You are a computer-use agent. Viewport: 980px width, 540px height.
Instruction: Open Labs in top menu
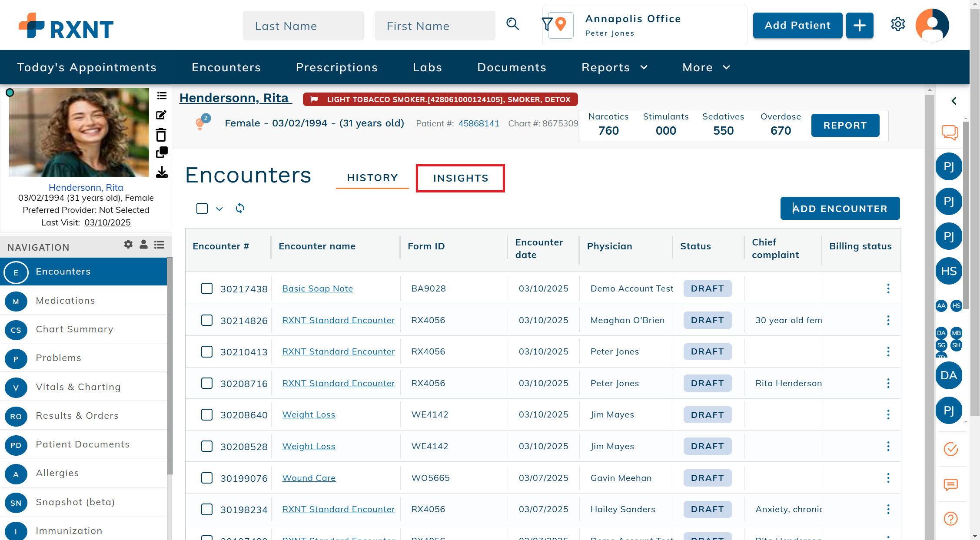pyautogui.click(x=428, y=67)
